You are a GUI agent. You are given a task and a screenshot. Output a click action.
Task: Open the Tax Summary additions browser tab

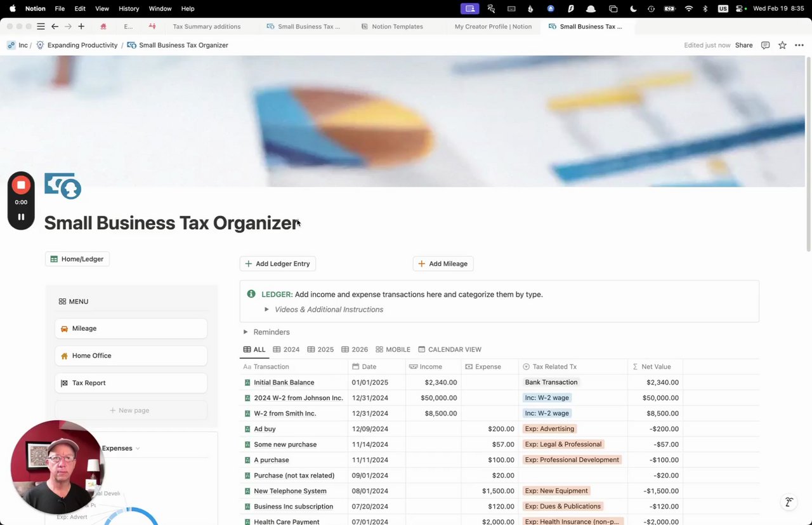tap(206, 27)
